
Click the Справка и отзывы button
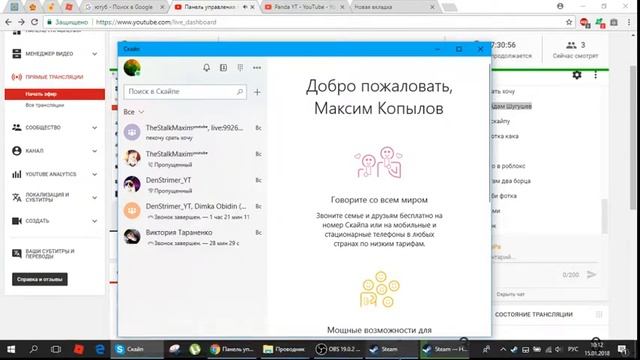pyautogui.click(x=40, y=280)
